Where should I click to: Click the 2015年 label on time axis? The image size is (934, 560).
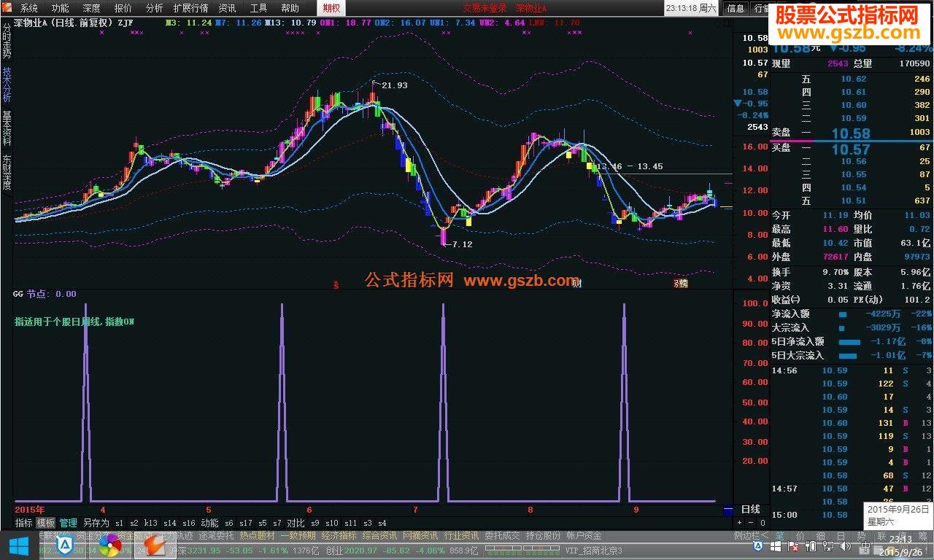pos(29,509)
